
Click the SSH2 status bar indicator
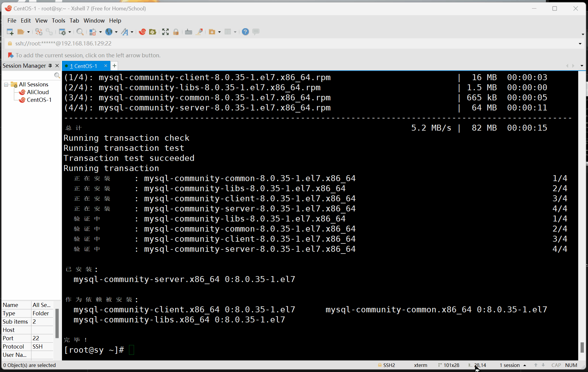387,365
